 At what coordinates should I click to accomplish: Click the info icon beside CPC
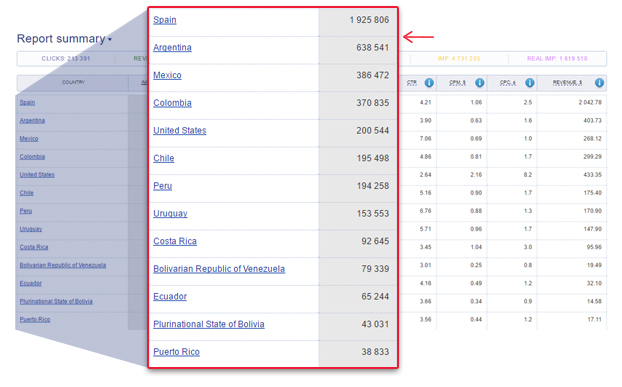click(530, 82)
